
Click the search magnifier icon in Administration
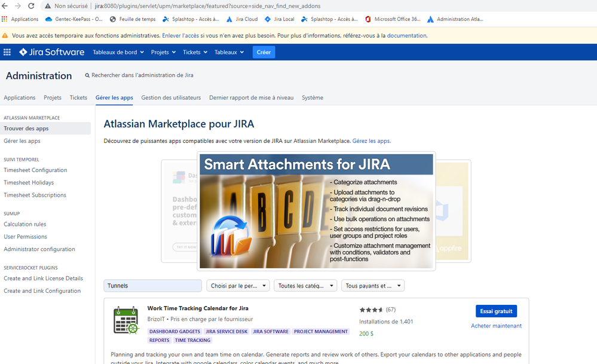[87, 75]
